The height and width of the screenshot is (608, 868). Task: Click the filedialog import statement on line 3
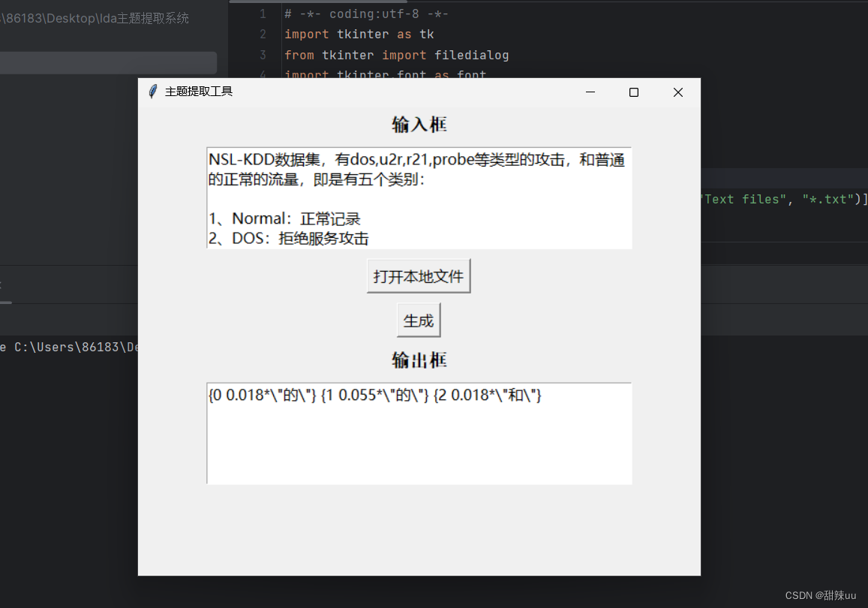[396, 55]
